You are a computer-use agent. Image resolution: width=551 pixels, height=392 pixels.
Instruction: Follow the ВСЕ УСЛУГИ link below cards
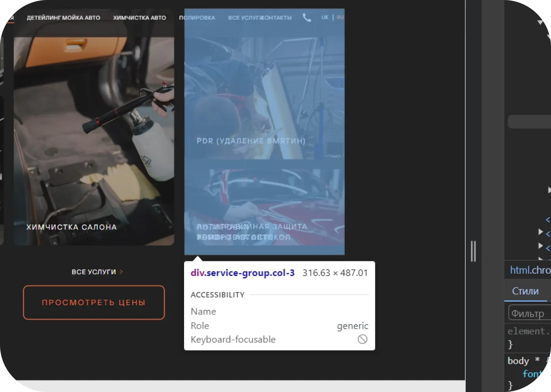pos(94,272)
